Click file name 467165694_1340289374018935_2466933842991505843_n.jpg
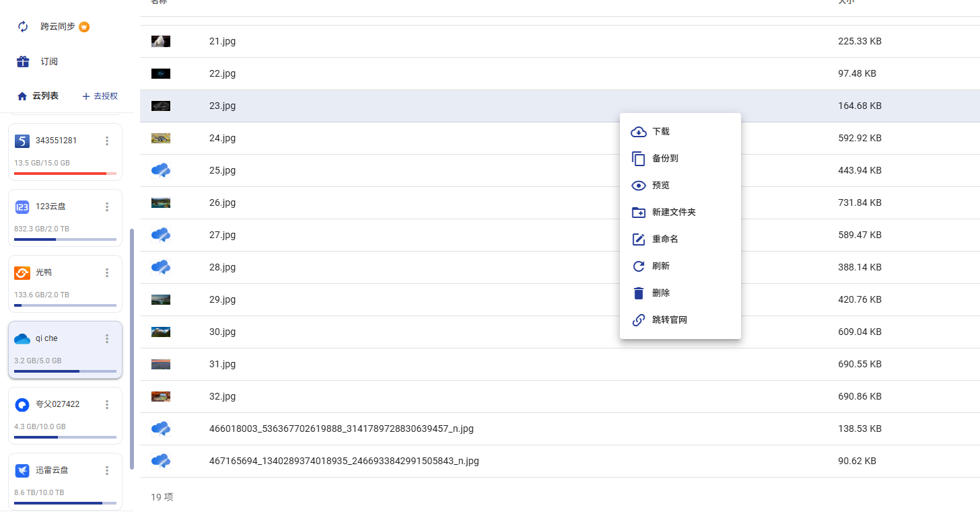This screenshot has height=522, width=980. [x=344, y=461]
